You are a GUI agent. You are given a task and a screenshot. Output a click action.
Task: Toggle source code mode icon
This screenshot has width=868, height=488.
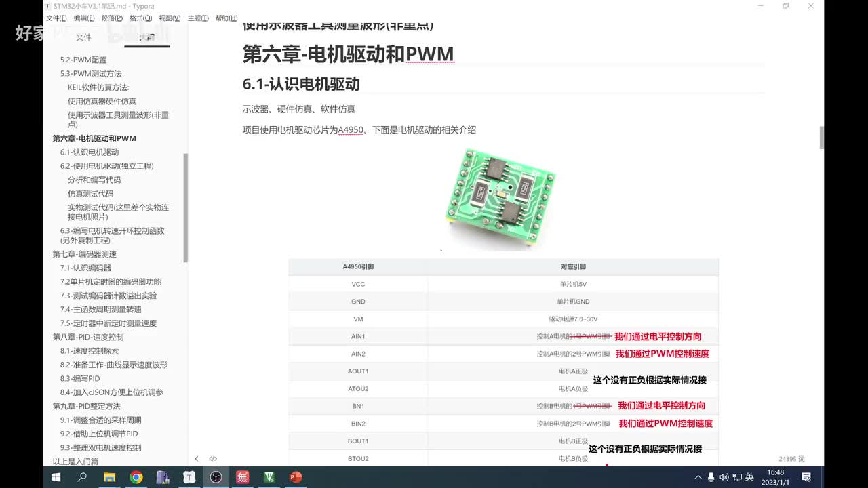[x=213, y=459]
